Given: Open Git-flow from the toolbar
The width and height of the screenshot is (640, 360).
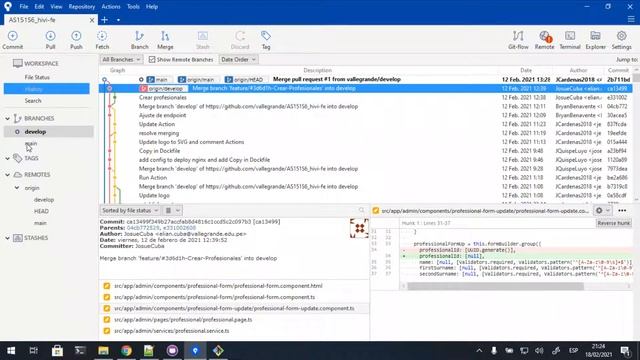Looking at the screenshot, I should [x=518, y=40].
